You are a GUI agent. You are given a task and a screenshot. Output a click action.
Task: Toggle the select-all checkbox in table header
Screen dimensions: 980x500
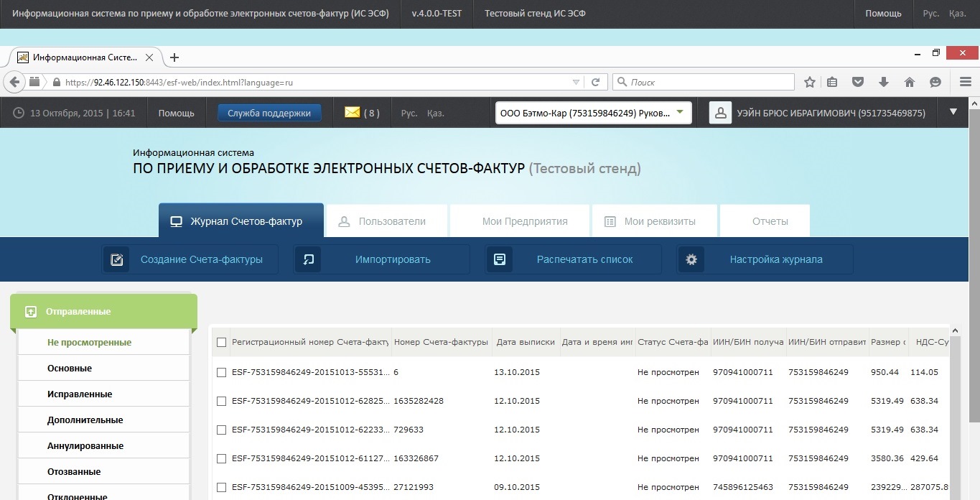pos(222,343)
